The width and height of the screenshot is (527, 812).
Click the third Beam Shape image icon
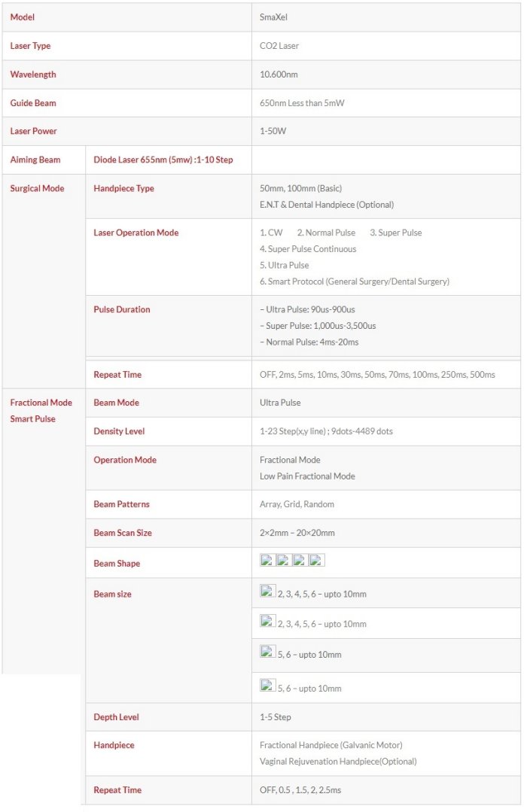tap(300, 561)
